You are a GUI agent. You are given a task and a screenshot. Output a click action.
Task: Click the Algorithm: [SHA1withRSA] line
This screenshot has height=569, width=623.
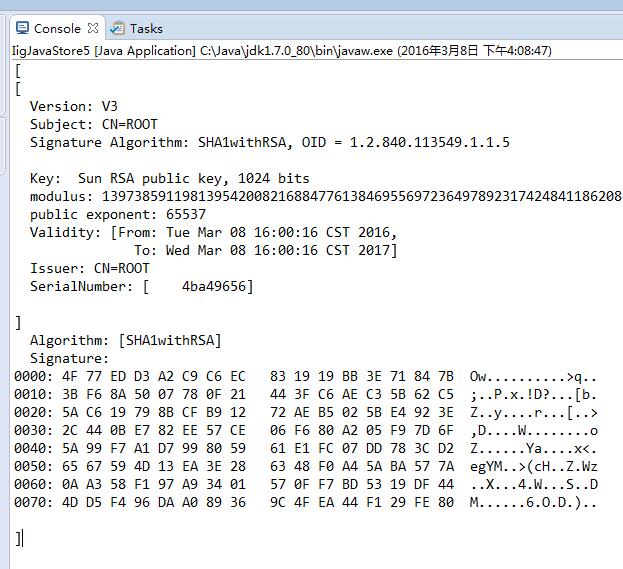click(x=126, y=341)
